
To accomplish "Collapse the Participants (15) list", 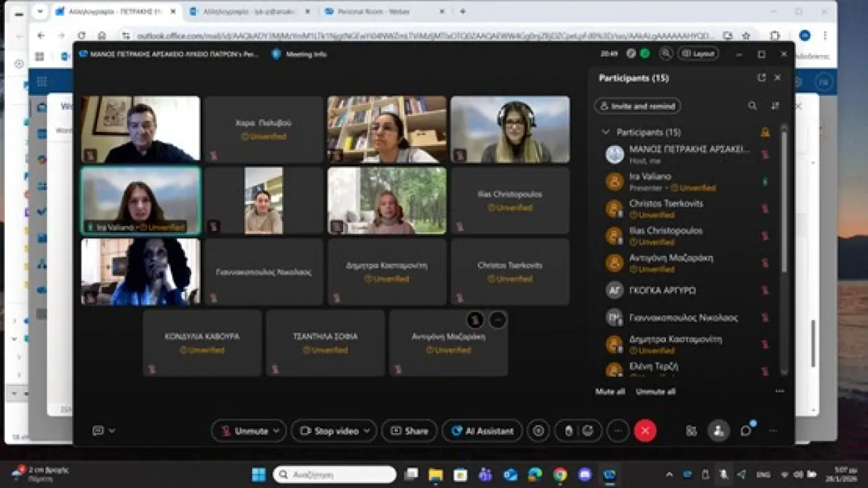I will tap(605, 132).
